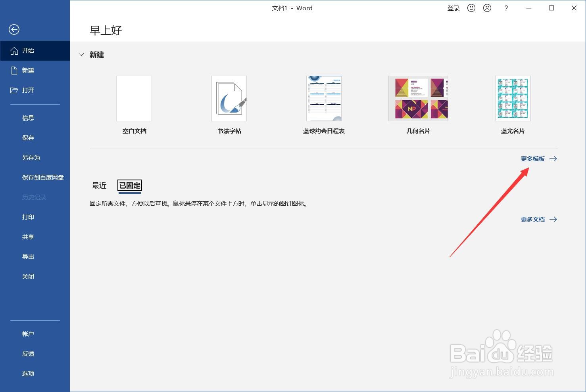Open the 共享 option
Viewport: 586px width, 392px height.
click(28, 237)
